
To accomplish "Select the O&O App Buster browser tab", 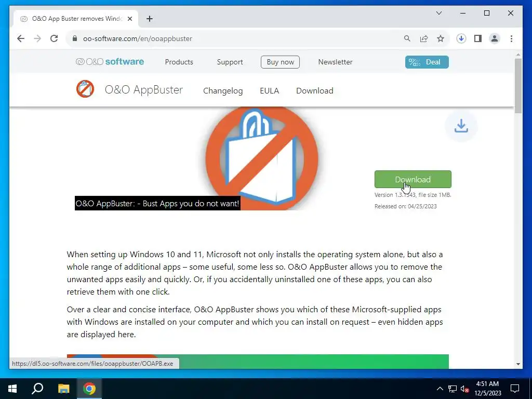I will point(76,19).
